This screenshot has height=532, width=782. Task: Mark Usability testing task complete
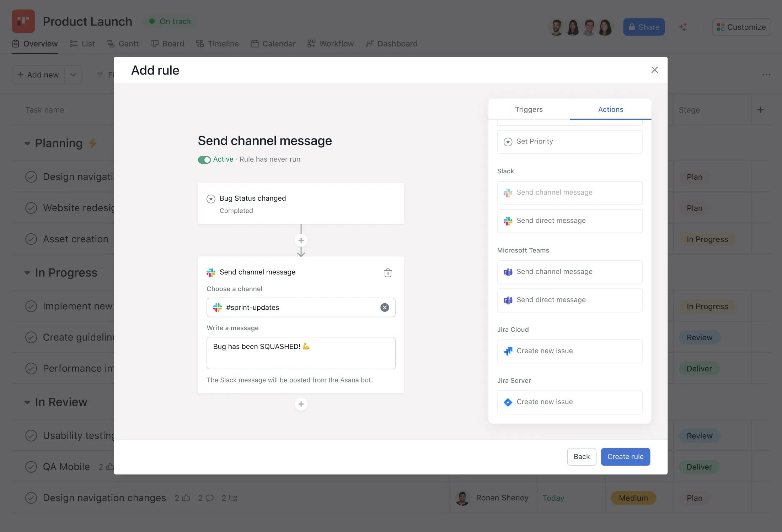[31, 435]
